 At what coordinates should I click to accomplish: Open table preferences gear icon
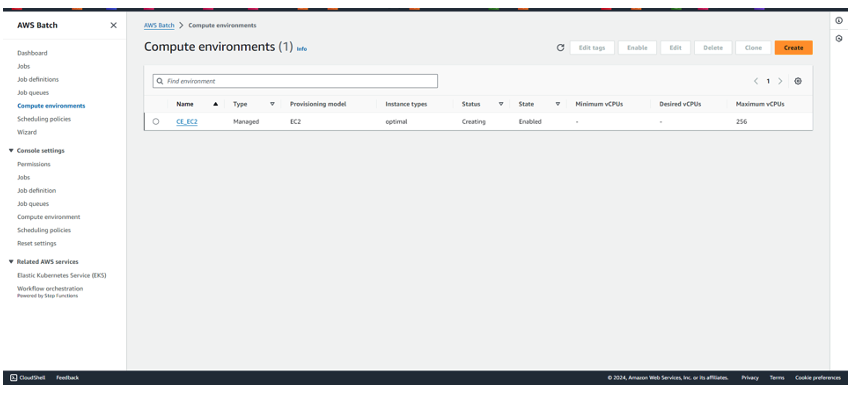pyautogui.click(x=798, y=81)
